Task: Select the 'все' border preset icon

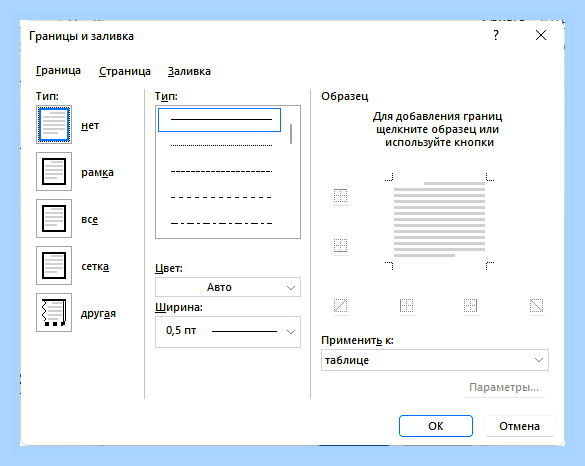Action: [x=54, y=219]
